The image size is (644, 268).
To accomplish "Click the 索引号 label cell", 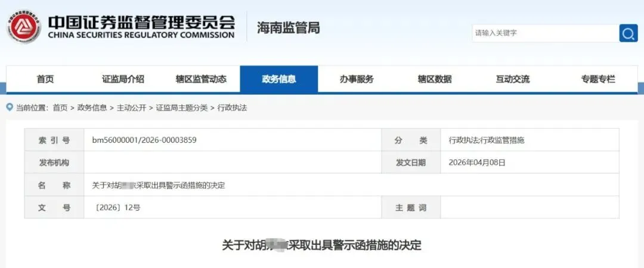I will pos(54,140).
